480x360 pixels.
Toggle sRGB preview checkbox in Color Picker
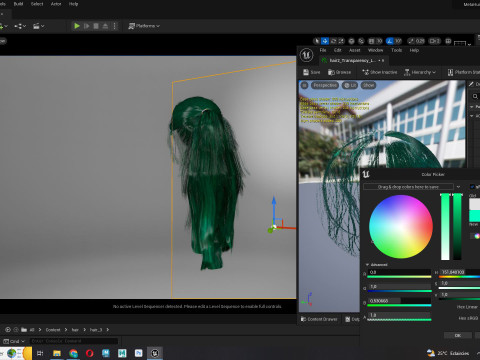tap(472, 187)
